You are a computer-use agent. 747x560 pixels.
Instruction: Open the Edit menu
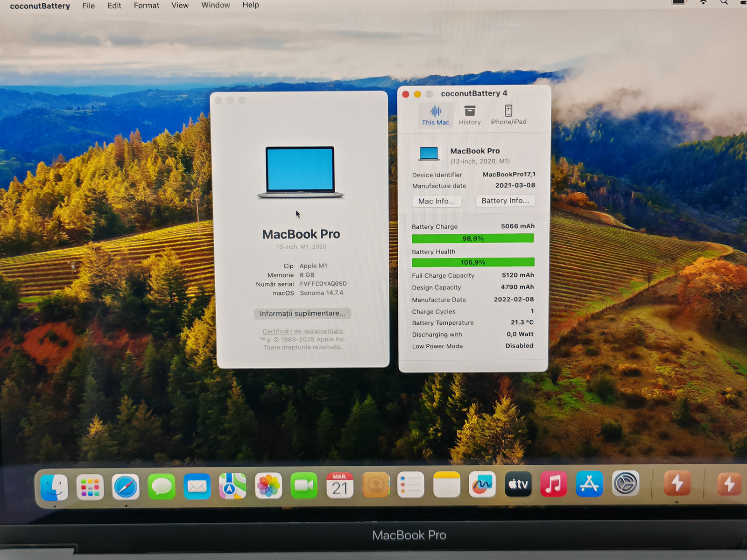(x=114, y=6)
